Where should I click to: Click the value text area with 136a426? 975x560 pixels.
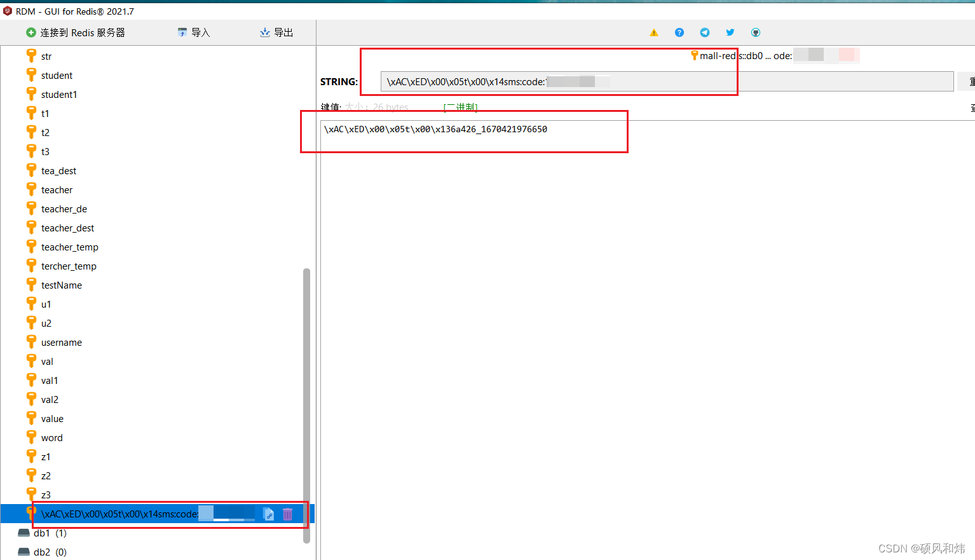647,340
